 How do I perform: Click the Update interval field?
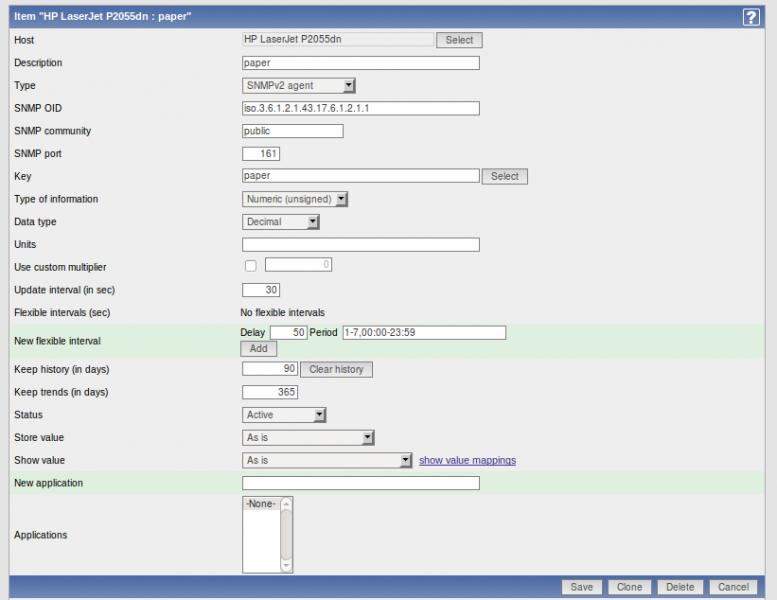[x=261, y=290]
